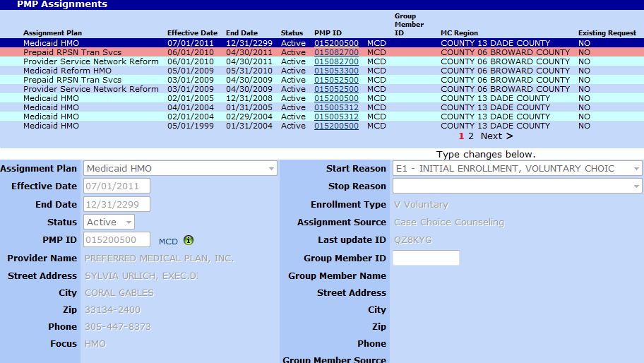Click the PMP ID input field

117,240
